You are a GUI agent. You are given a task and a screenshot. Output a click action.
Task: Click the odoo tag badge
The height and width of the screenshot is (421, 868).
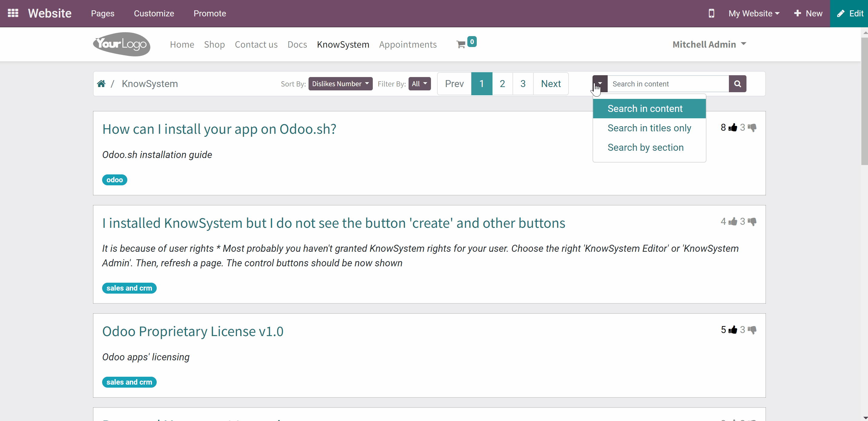point(115,180)
